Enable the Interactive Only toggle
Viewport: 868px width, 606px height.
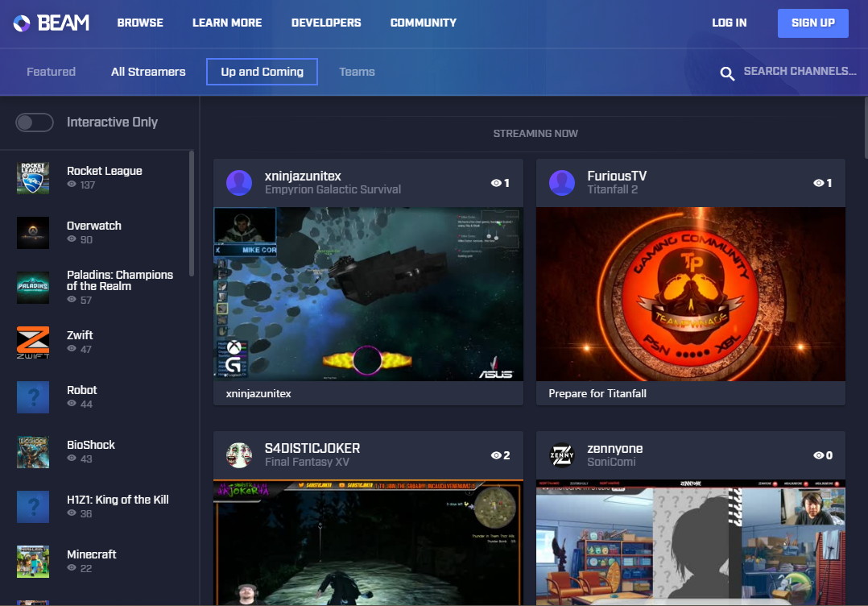click(x=35, y=122)
